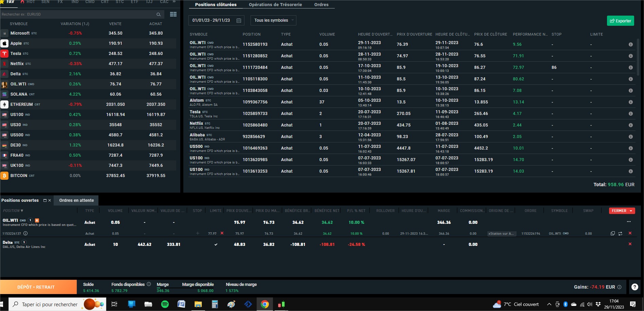Open the more options menu for OIL.WTI
The image size is (644, 311).
coord(629,222)
